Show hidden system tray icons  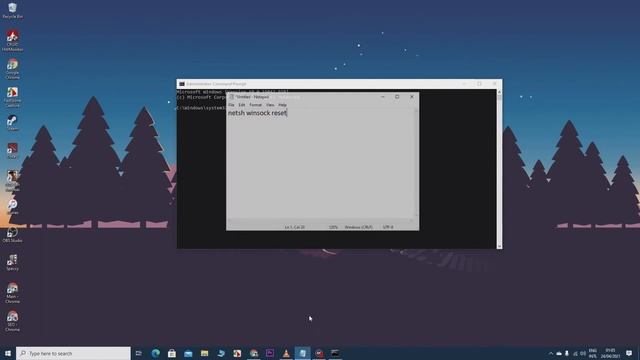tap(551, 353)
